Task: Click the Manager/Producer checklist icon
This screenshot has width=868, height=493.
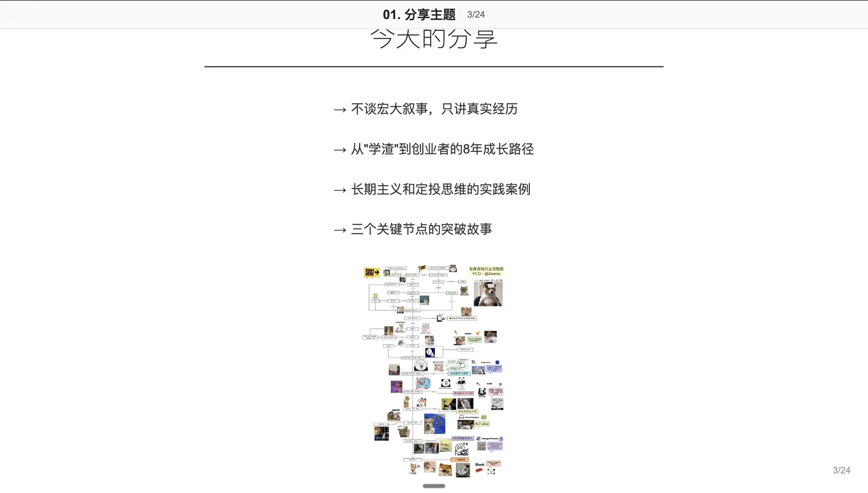Action: click(x=479, y=438)
